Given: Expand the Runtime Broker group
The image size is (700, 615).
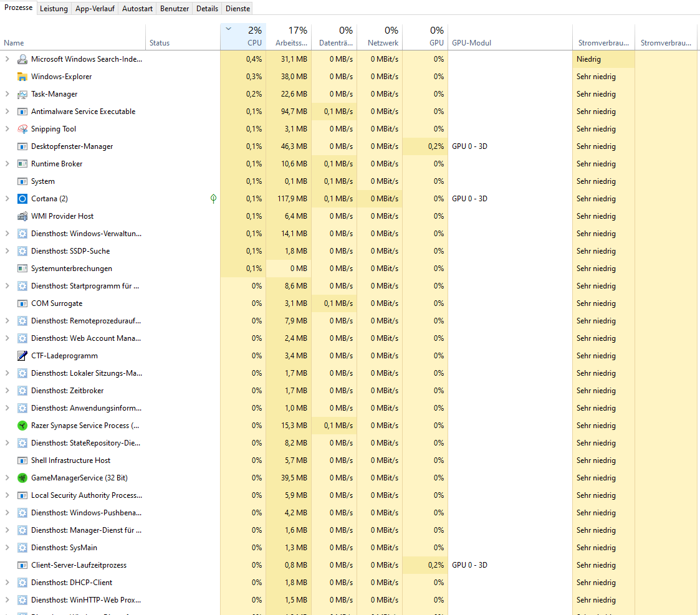Looking at the screenshot, I should (7, 163).
